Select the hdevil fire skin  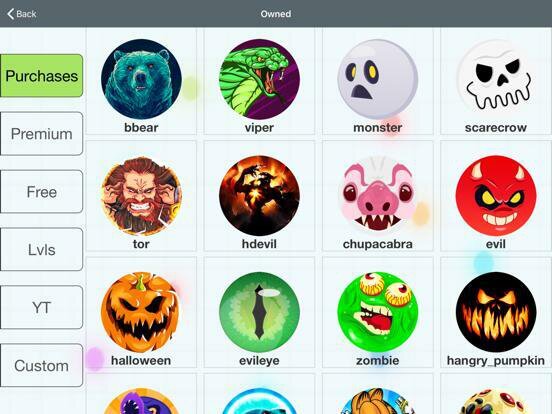point(259,196)
